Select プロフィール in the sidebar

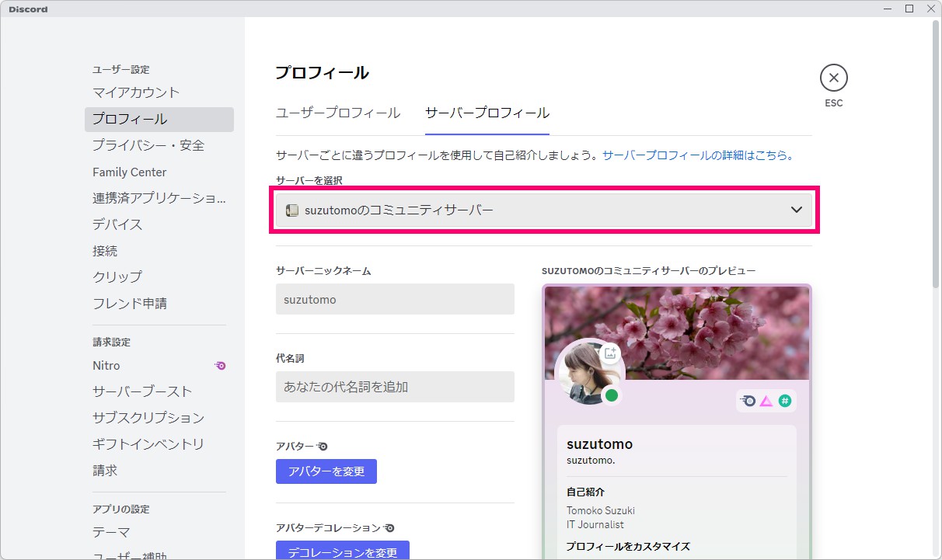(x=159, y=119)
